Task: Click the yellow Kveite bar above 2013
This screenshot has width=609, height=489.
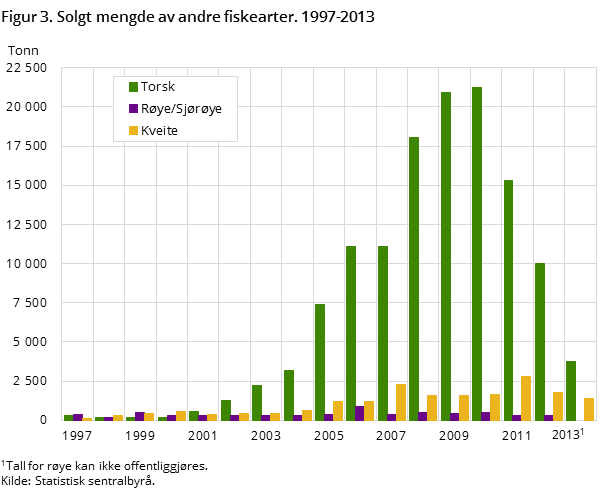Action: click(x=589, y=409)
